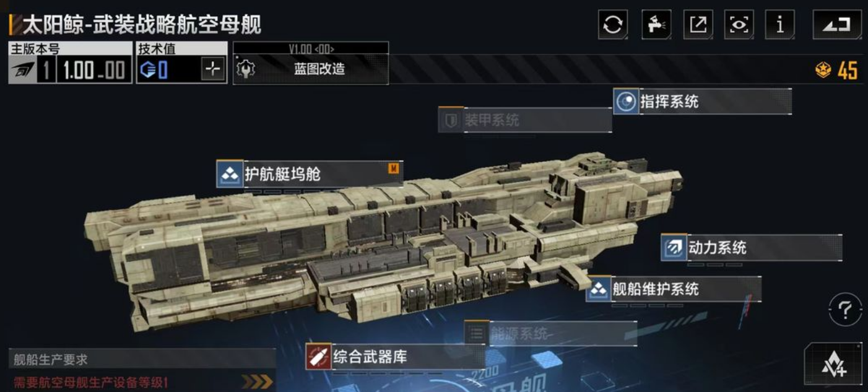868x392 pixels.
Task: Click the tech value plus stepper
Action: pyautogui.click(x=212, y=69)
